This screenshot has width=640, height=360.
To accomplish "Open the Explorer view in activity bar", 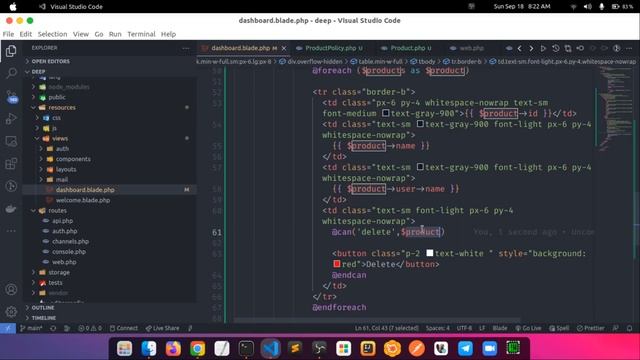I will pyautogui.click(x=11, y=51).
